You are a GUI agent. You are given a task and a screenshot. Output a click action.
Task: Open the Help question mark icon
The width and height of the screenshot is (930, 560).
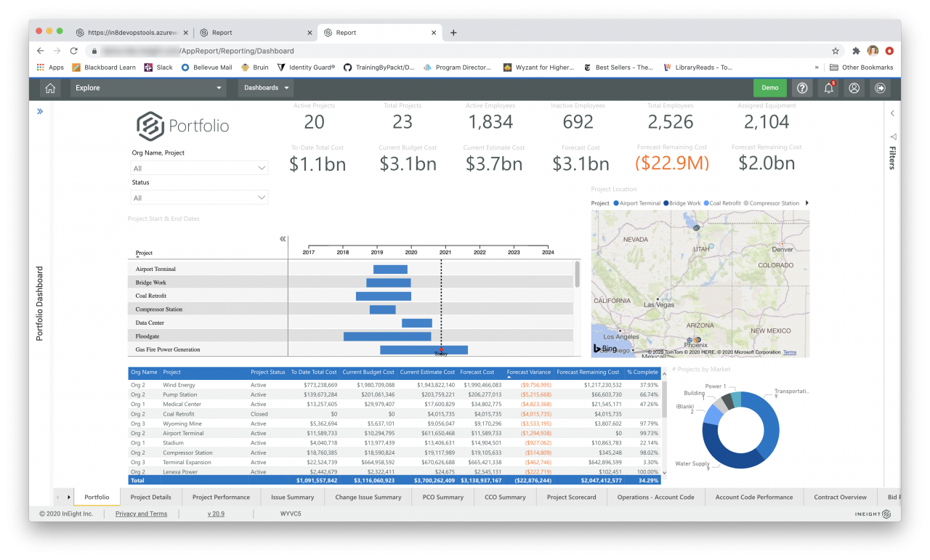click(x=802, y=88)
